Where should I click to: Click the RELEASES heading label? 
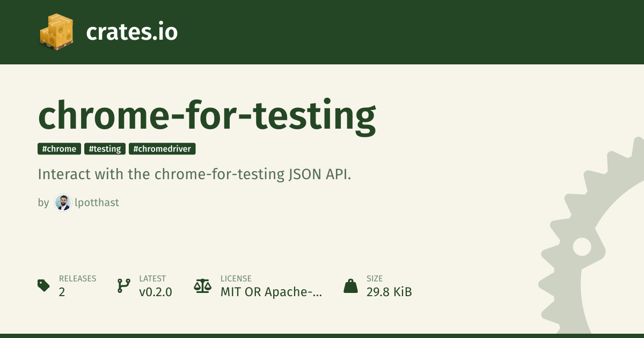coord(77,278)
